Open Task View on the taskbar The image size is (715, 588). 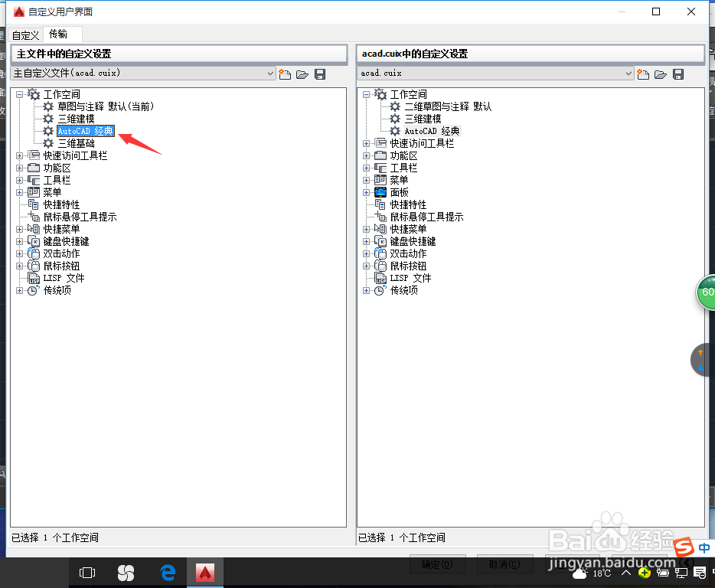point(87,573)
